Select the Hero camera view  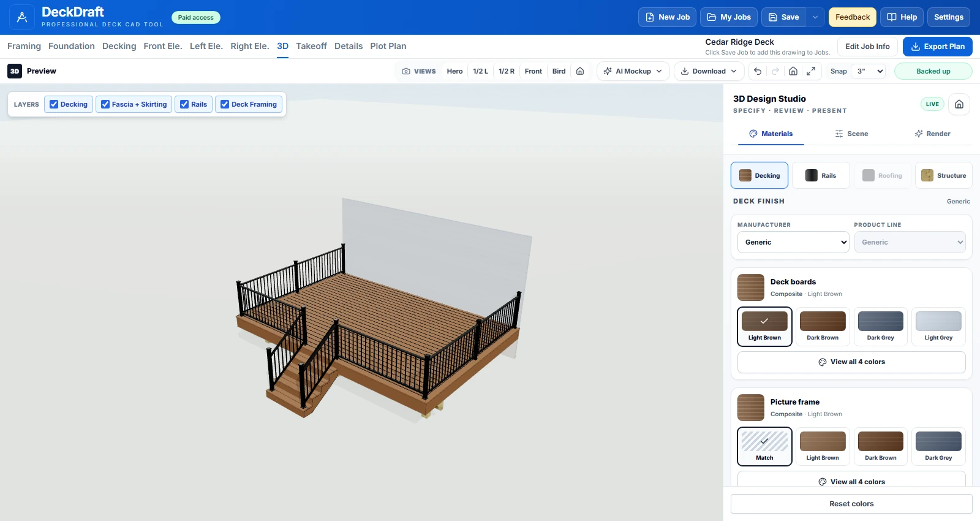coord(454,71)
